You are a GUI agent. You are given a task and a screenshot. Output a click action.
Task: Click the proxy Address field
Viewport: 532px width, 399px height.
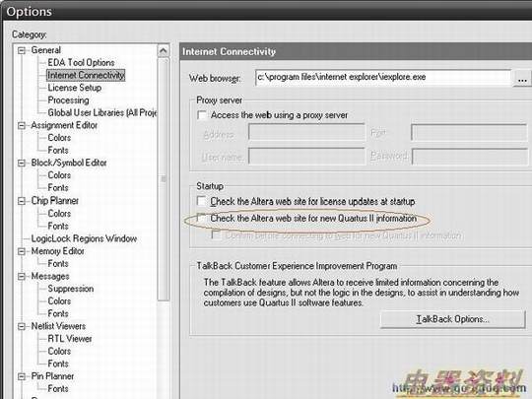(306, 132)
